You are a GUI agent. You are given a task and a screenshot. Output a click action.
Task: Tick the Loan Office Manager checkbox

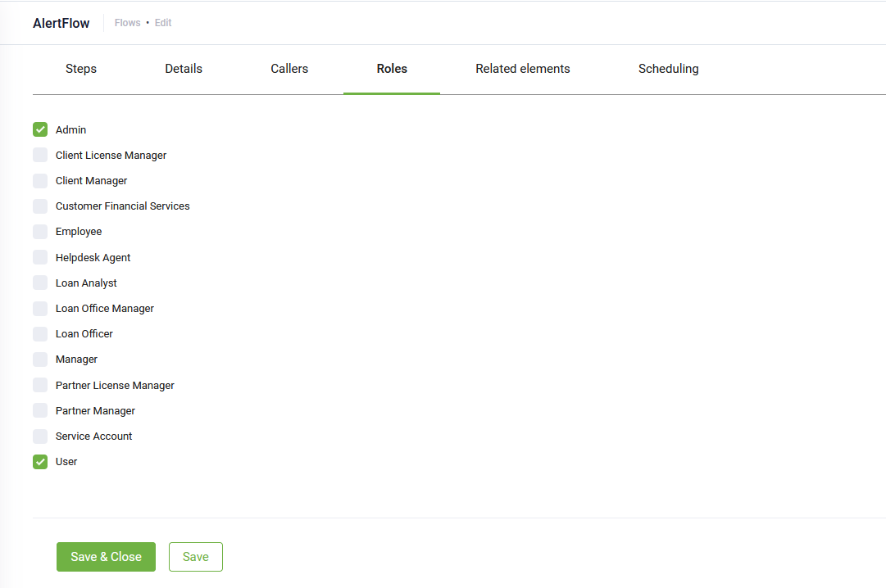(x=40, y=309)
